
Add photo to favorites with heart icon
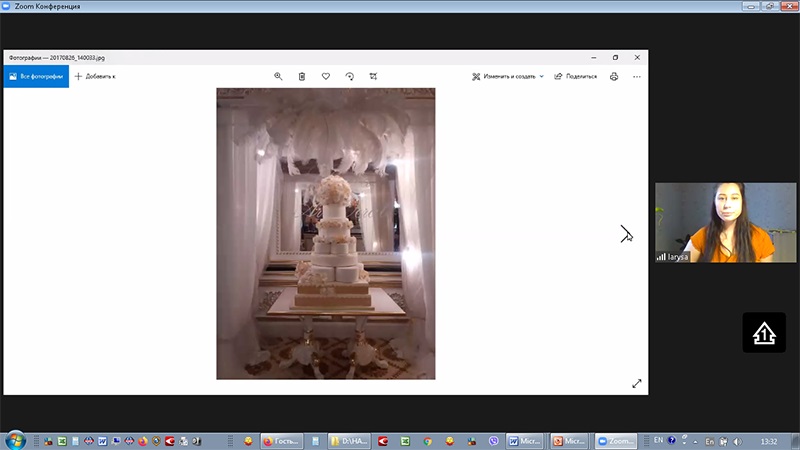point(326,76)
